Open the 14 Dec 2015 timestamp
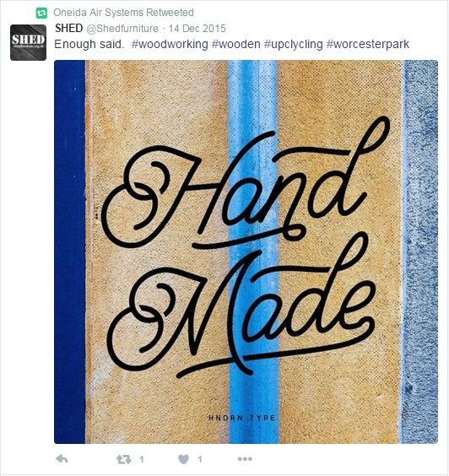This screenshot has width=449, height=476. [x=197, y=29]
